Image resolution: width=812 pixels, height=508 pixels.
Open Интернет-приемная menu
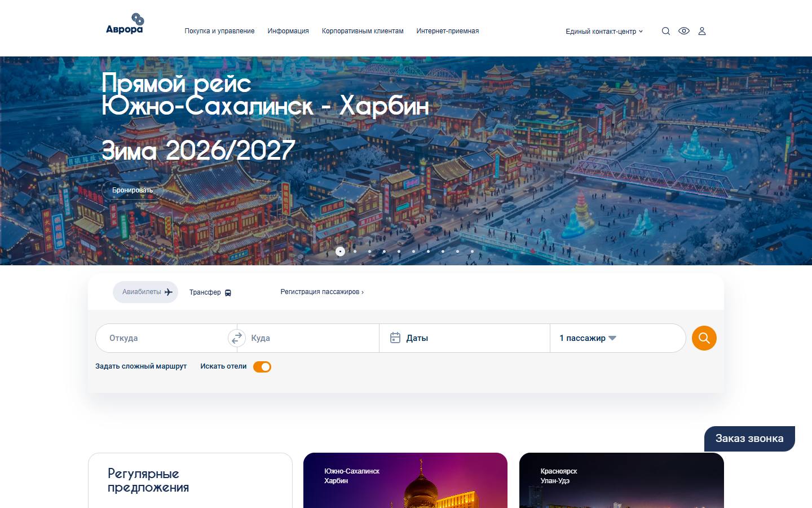click(448, 31)
